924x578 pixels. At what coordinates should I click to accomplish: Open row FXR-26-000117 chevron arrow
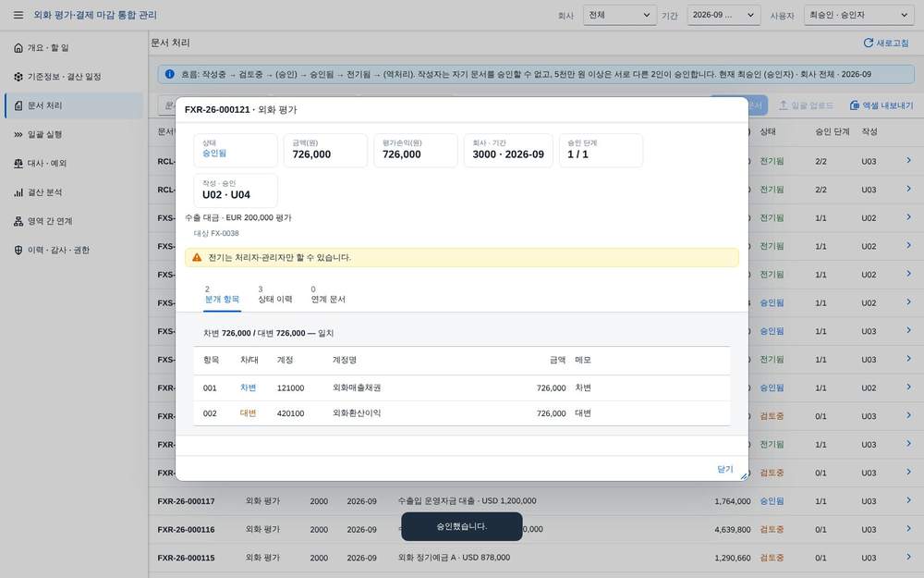coord(908,500)
